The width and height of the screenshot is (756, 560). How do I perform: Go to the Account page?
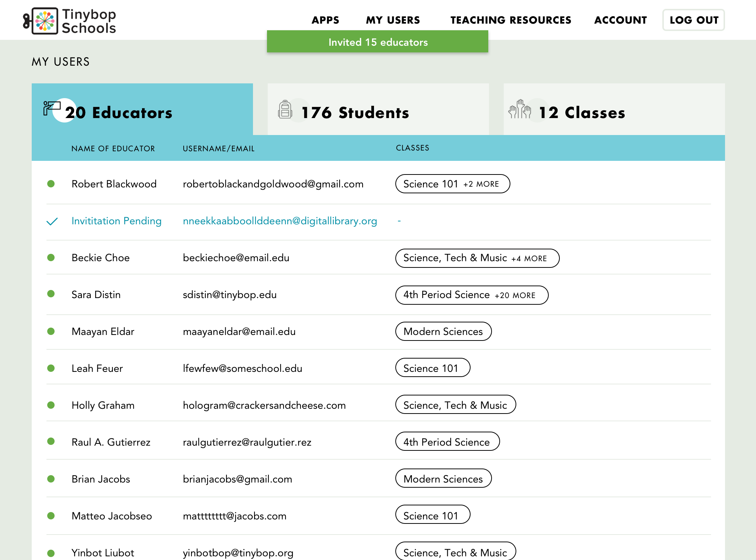pos(621,20)
